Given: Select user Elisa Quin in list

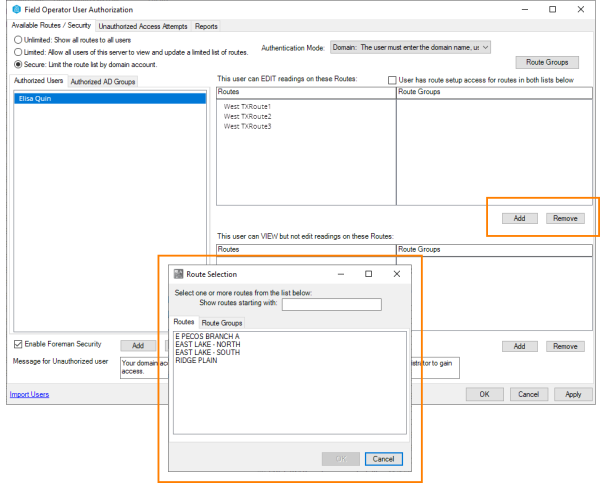Looking at the screenshot, I should 110,98.
